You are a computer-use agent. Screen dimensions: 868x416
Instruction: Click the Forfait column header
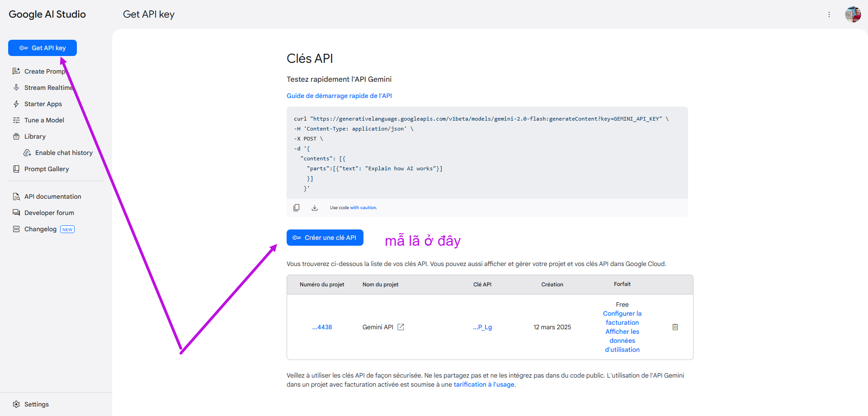(622, 284)
